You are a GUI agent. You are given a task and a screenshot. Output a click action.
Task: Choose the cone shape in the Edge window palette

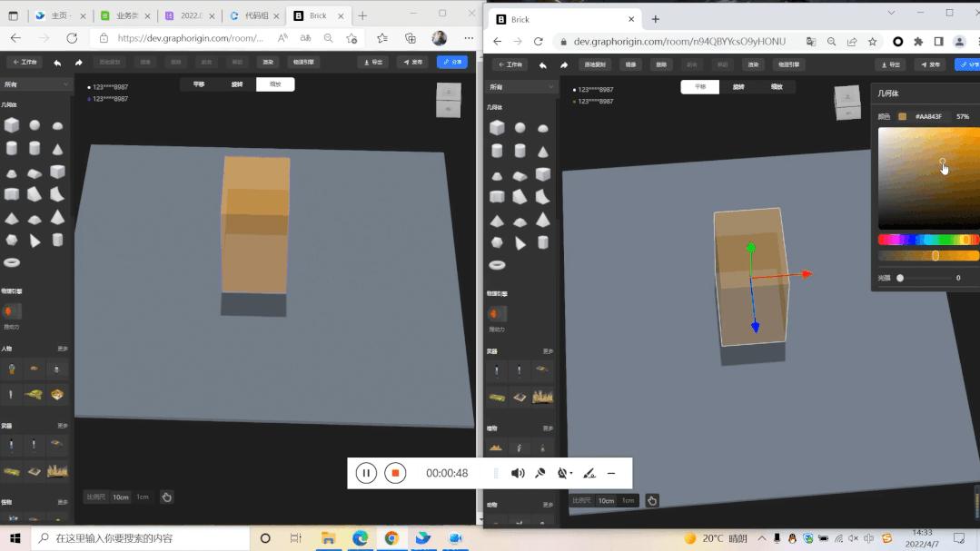pos(57,149)
